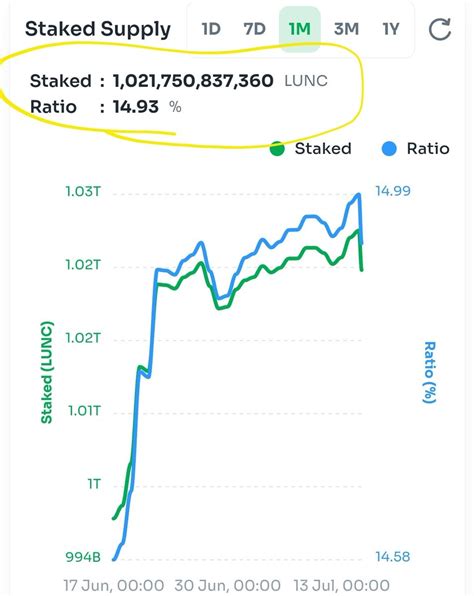Select the 1Y time range tab

[x=391, y=29]
